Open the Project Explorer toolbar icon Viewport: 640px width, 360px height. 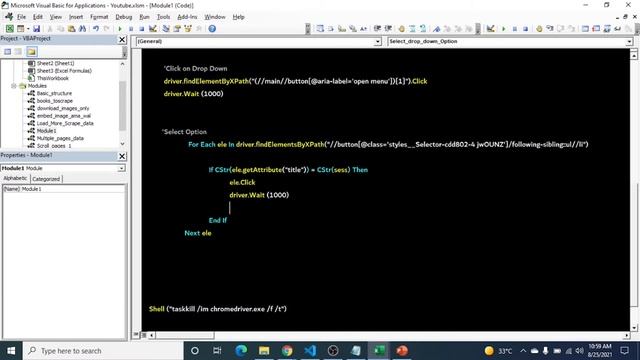(x=166, y=29)
